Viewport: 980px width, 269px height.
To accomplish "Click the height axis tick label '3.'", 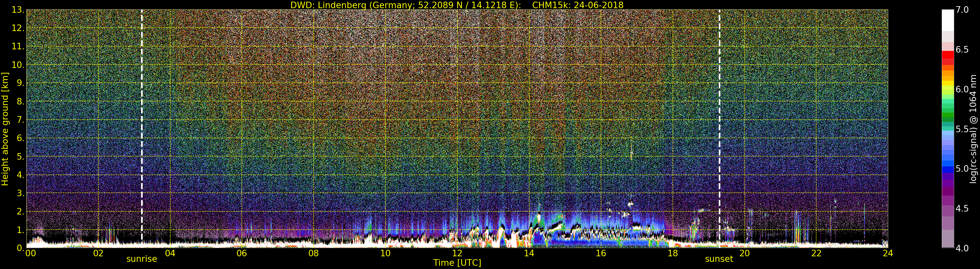I will click(20, 193).
